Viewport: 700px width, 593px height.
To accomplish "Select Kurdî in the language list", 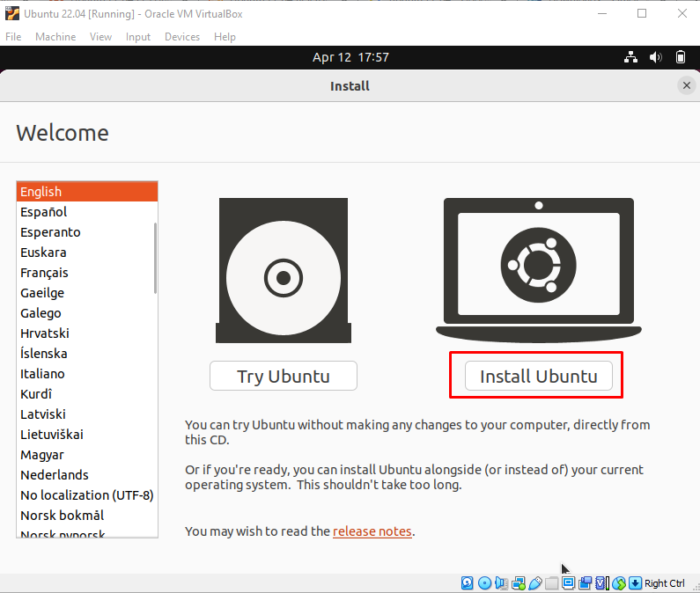I will (87, 394).
